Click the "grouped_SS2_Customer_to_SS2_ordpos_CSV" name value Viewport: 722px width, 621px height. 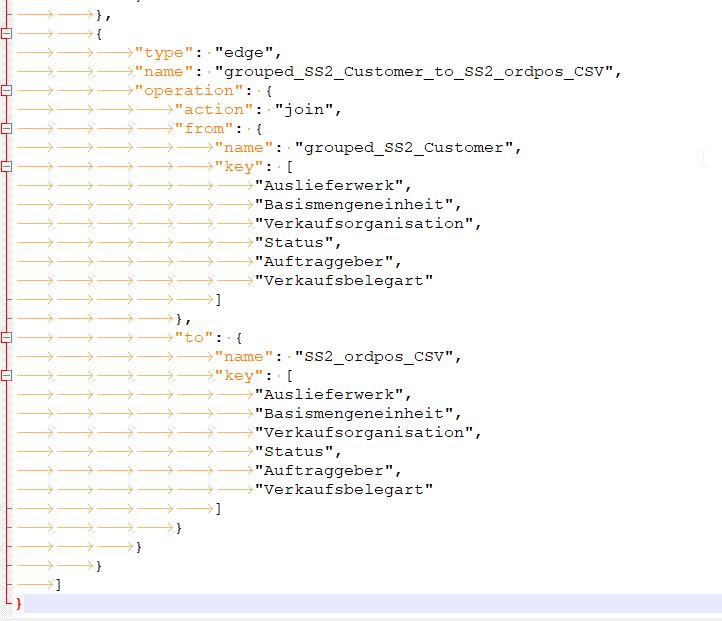(x=413, y=72)
